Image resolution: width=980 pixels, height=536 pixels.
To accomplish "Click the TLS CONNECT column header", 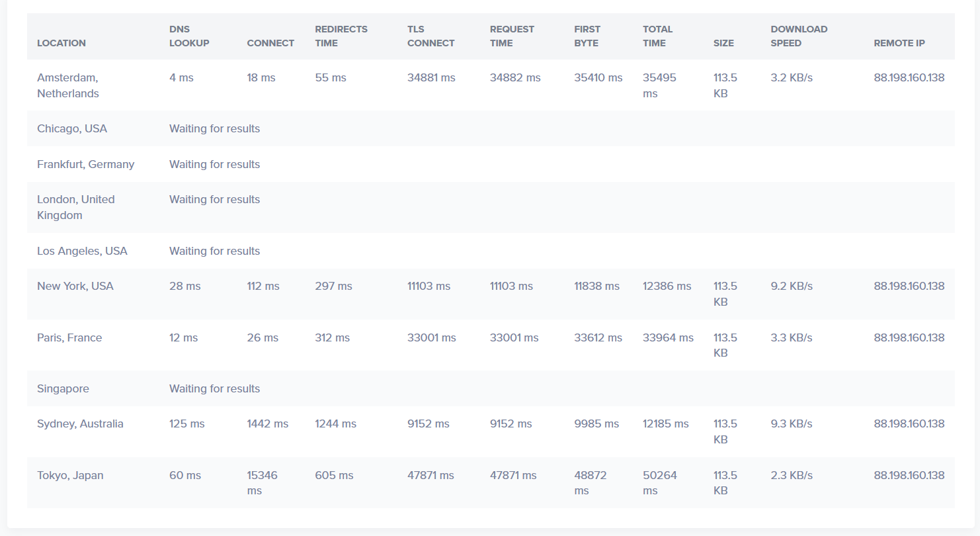I will pos(431,36).
